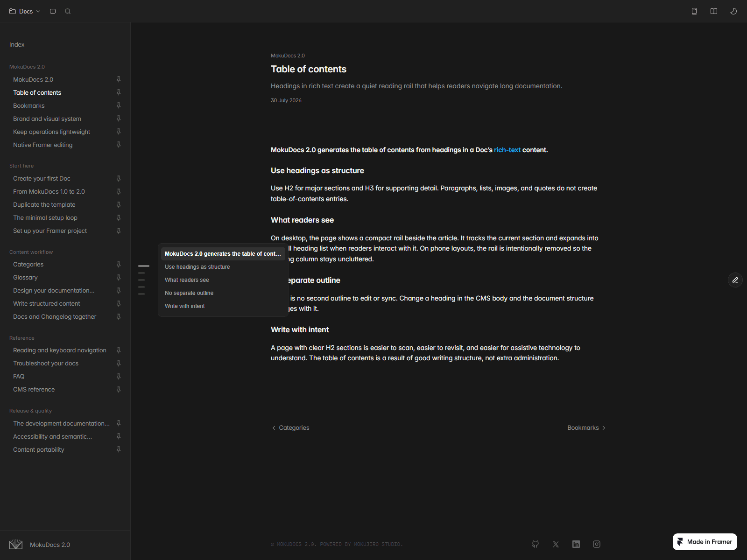Pin the Glossary sidebar entry
This screenshot has width=747, height=560.
pos(119,277)
